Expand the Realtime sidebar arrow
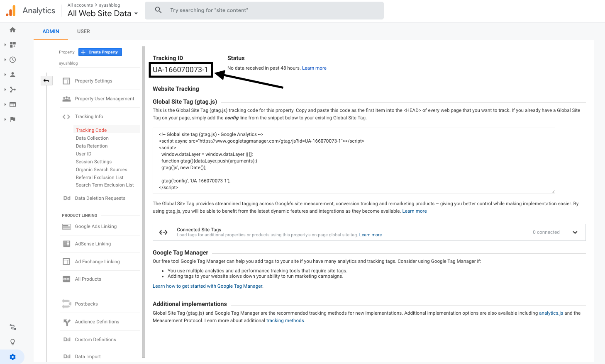 (5, 60)
